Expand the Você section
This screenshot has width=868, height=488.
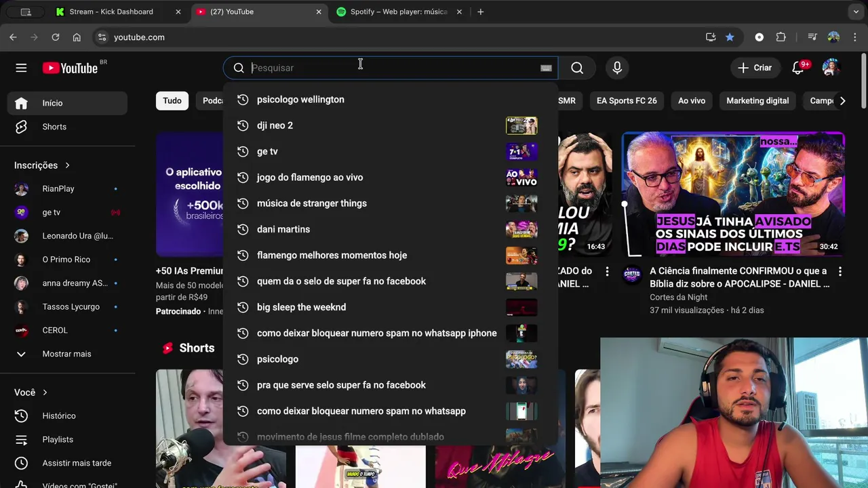click(31, 392)
